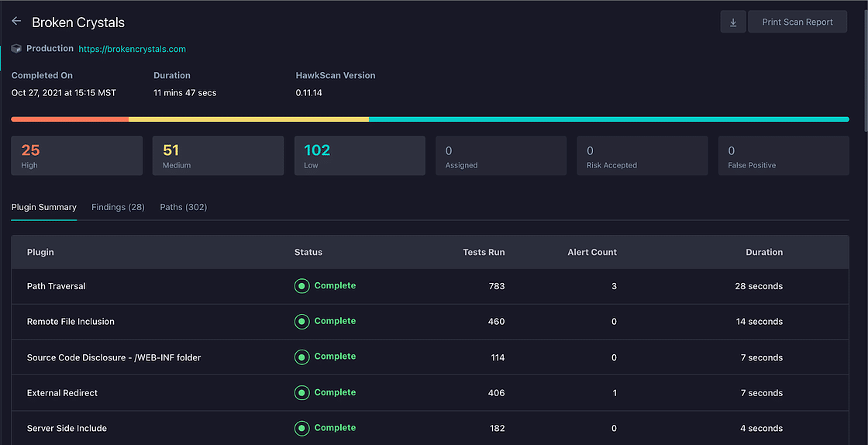
Task: Open the 102 Low severity card
Action: pyautogui.click(x=360, y=156)
